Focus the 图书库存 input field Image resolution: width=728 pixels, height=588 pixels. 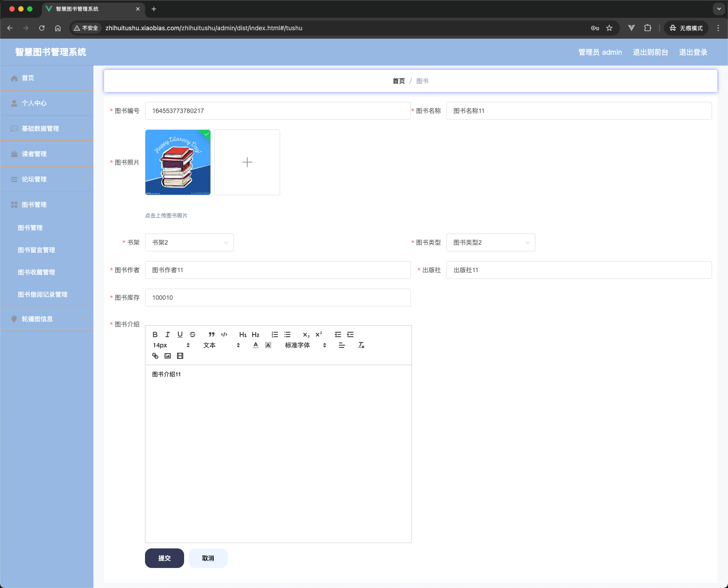pyautogui.click(x=278, y=298)
